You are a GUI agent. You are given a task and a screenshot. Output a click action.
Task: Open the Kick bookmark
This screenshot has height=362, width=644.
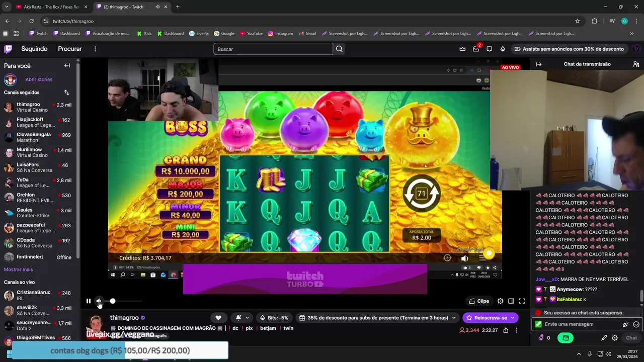[144, 34]
